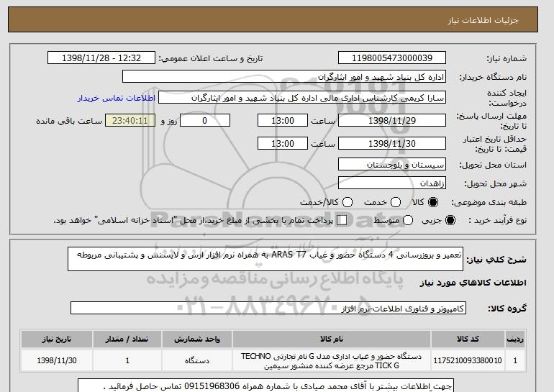Image resolution: width=554 pixels, height=392 pixels.
Task: Toggle the اسناد خزانه اسلامی payment checkbox
Action: (342, 220)
